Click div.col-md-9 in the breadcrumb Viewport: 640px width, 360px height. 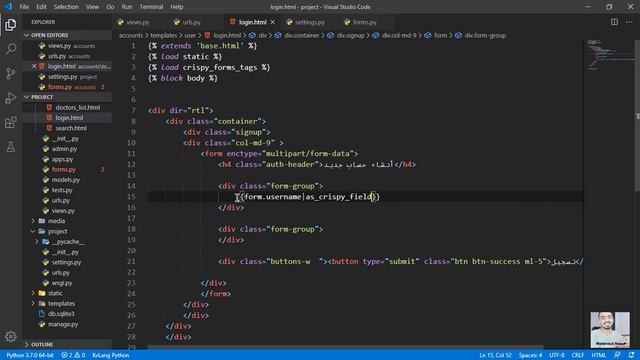pyautogui.click(x=399, y=36)
